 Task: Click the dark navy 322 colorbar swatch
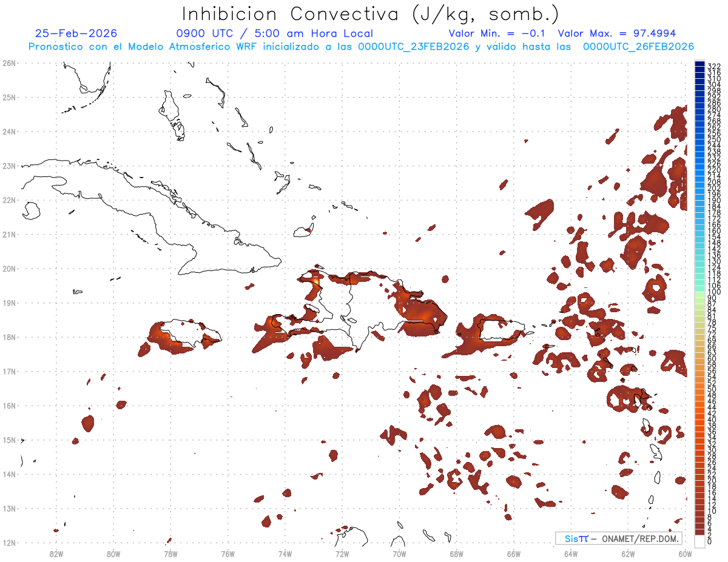tap(699, 65)
